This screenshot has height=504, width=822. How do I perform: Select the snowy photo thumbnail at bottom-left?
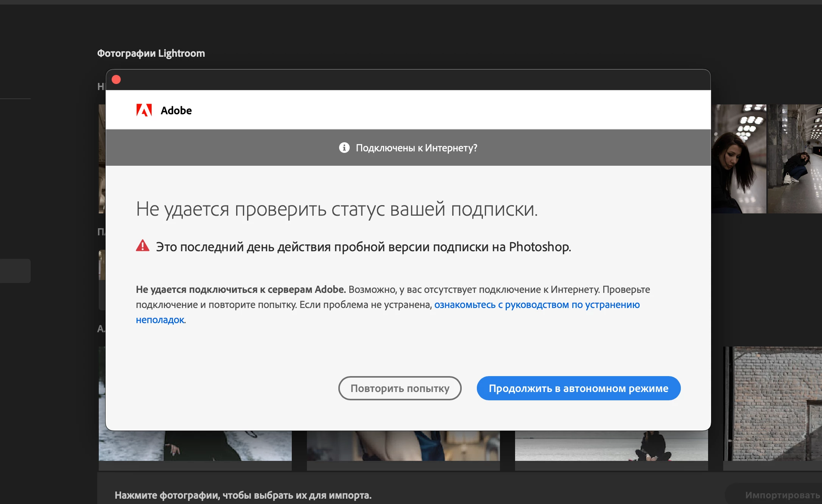pyautogui.click(x=195, y=446)
